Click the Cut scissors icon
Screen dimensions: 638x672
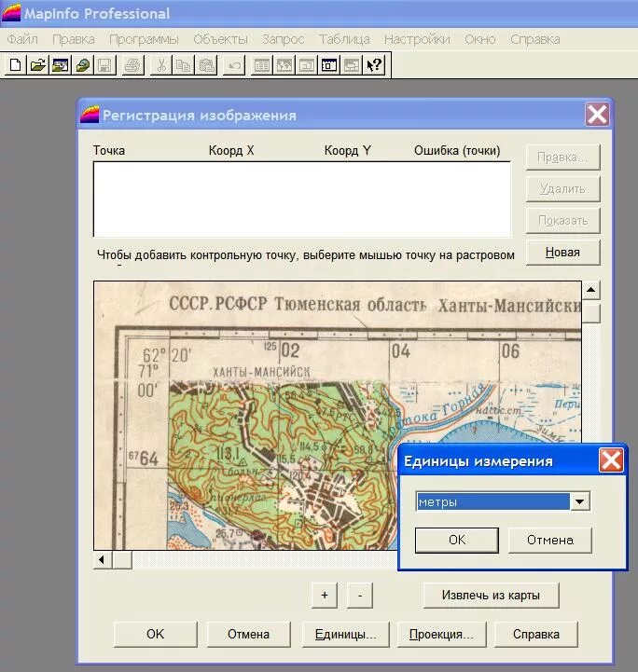click(161, 65)
